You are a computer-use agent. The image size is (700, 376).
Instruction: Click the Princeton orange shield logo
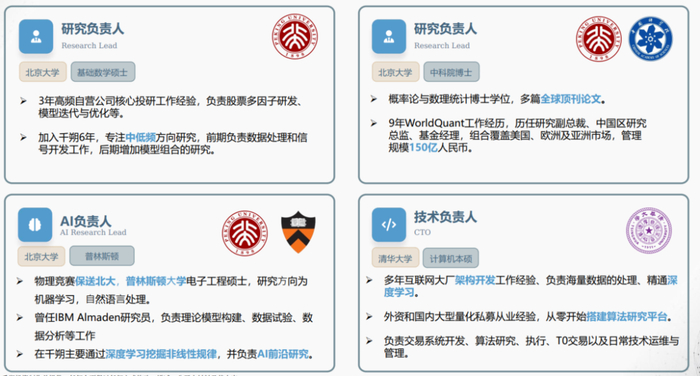(x=298, y=233)
